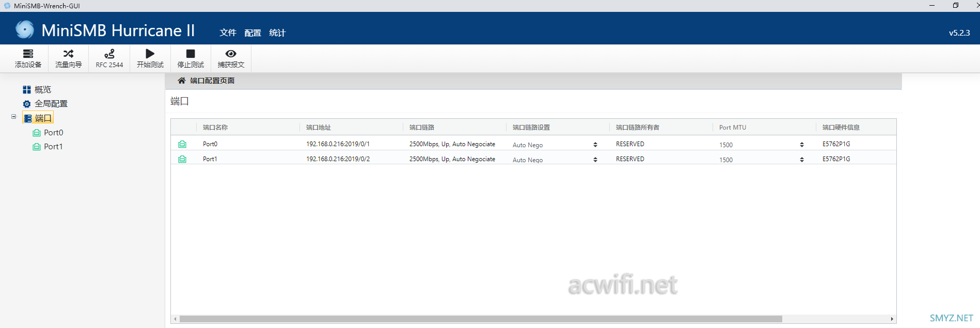Select 概览 in the sidebar tree

coord(43,89)
